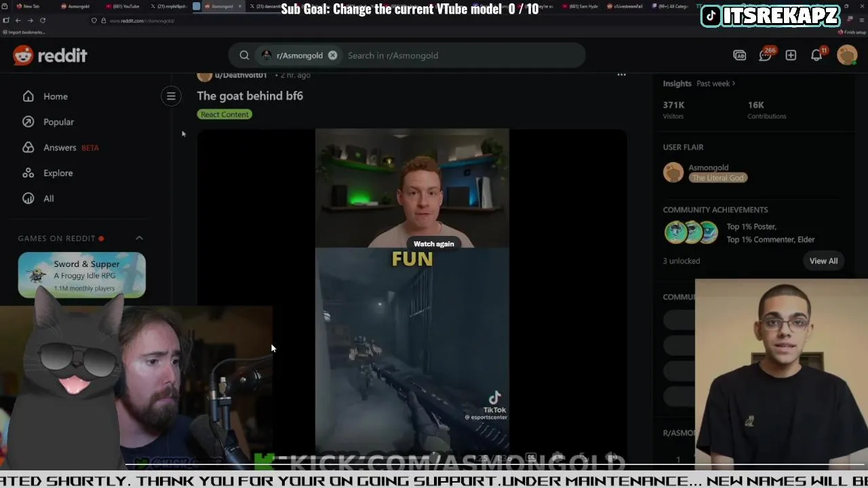Open chat with 266 unread messages
The height and width of the screenshot is (488, 868).
pos(766,55)
